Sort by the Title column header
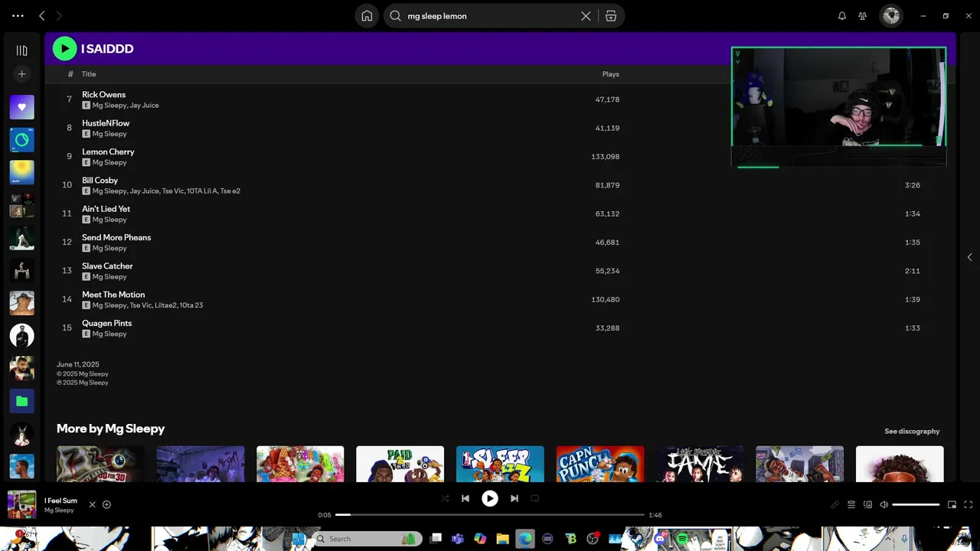The image size is (980, 551). pos(89,74)
